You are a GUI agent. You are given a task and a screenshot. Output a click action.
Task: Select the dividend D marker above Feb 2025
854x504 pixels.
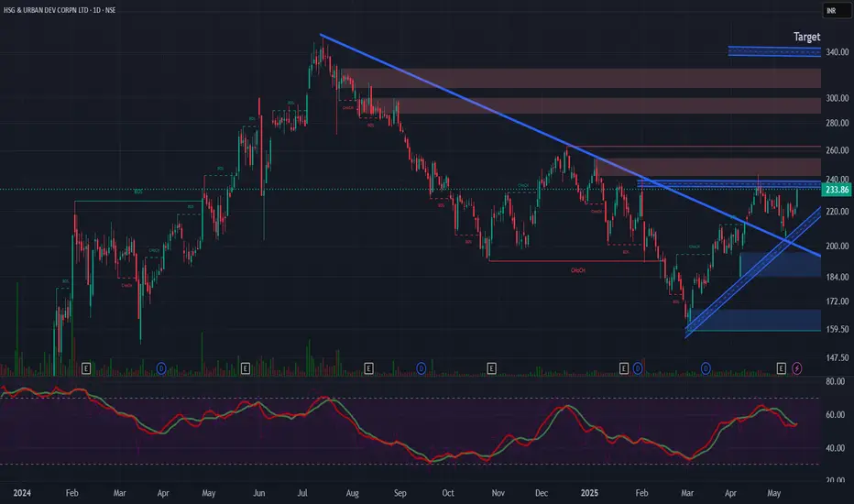pos(638,369)
